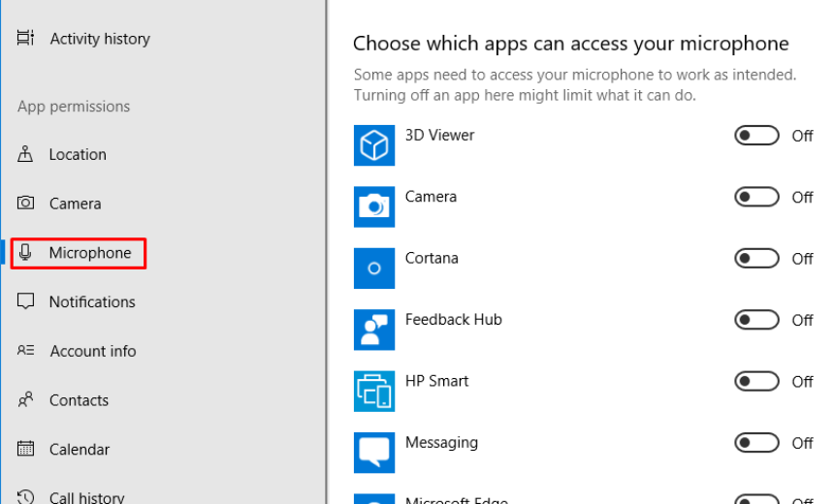Image resolution: width=834 pixels, height=504 pixels.
Task: Click the Messaging app icon
Action: pos(374,453)
